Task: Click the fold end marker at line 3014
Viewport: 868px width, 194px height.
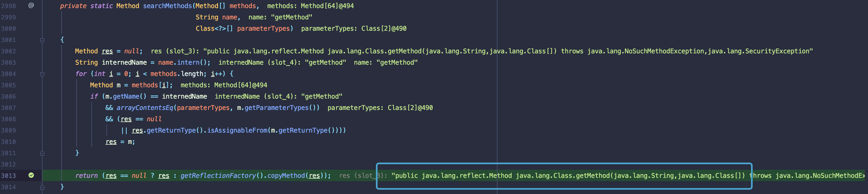Action: click(42, 187)
